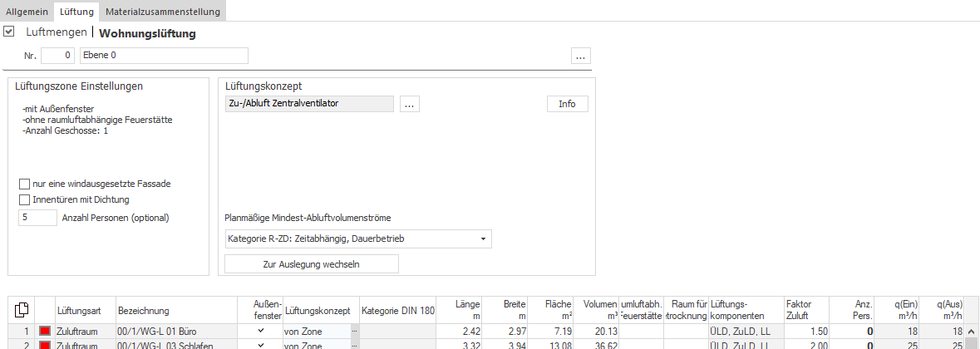
Task: Enable nur eine windausgesetzte Fassade
Action: 24,184
